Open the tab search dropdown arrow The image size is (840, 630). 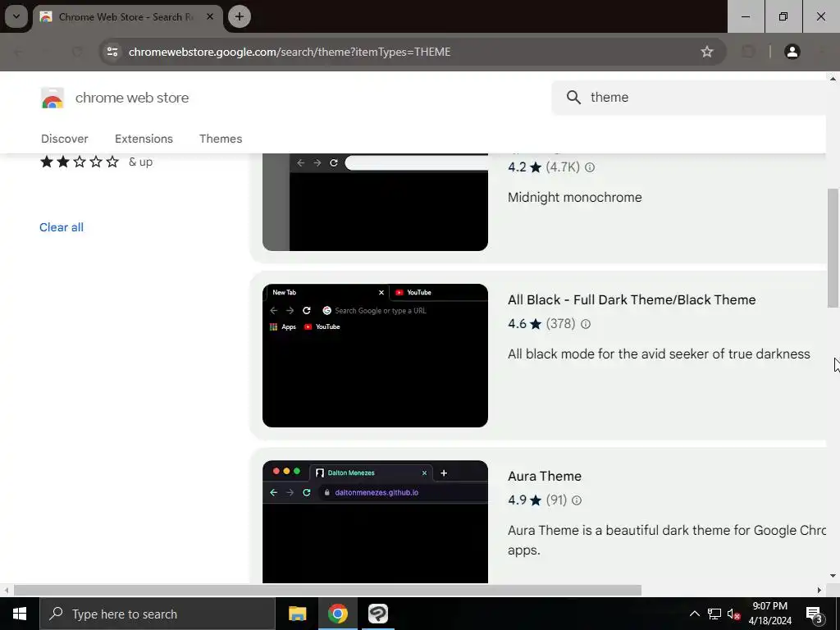tap(16, 16)
